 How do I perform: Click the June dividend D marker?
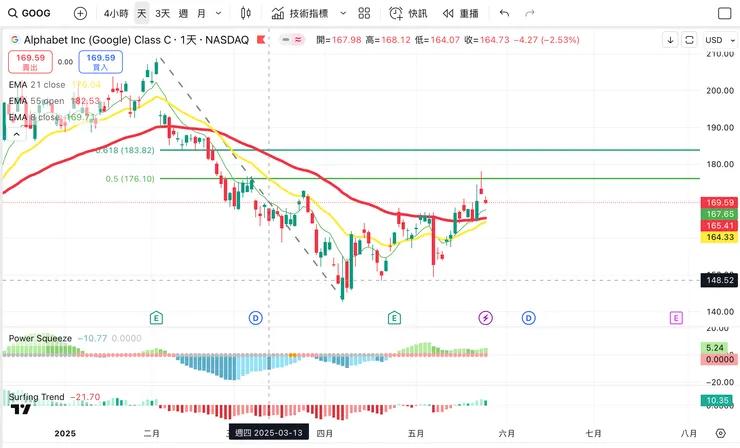coord(529,318)
